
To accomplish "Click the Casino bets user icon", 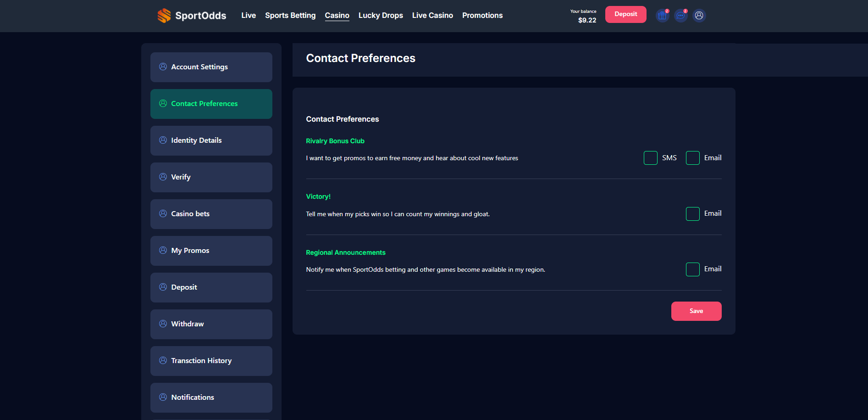I will (x=163, y=213).
